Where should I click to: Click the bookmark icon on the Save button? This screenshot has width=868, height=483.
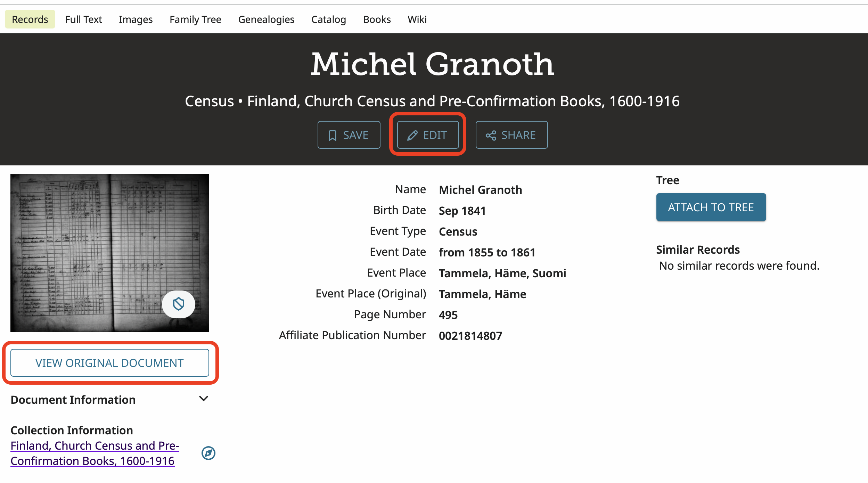tap(332, 135)
